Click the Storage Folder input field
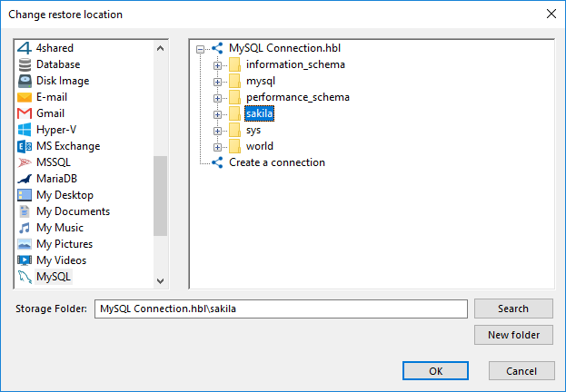This screenshot has width=566, height=392. pyautogui.click(x=281, y=309)
